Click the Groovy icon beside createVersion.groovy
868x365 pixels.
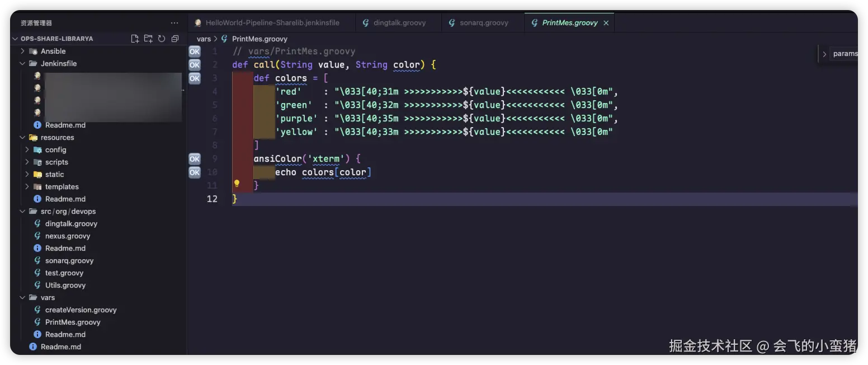pyautogui.click(x=37, y=310)
